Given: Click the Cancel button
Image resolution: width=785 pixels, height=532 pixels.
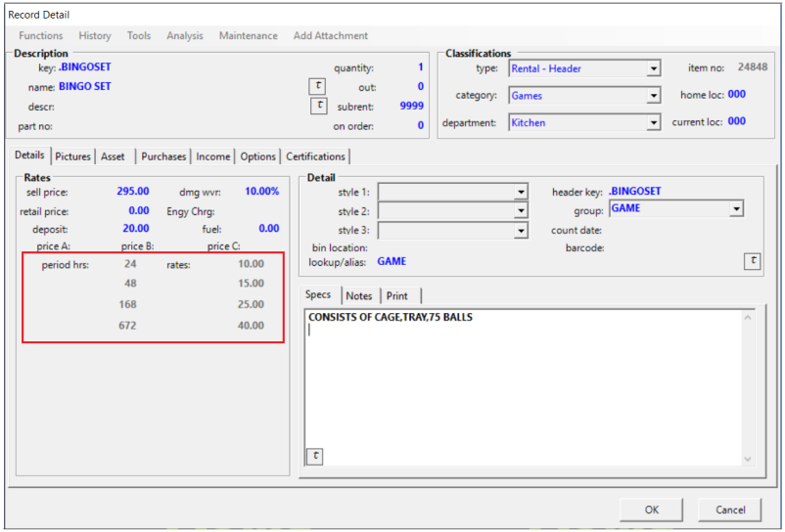Looking at the screenshot, I should click(730, 510).
